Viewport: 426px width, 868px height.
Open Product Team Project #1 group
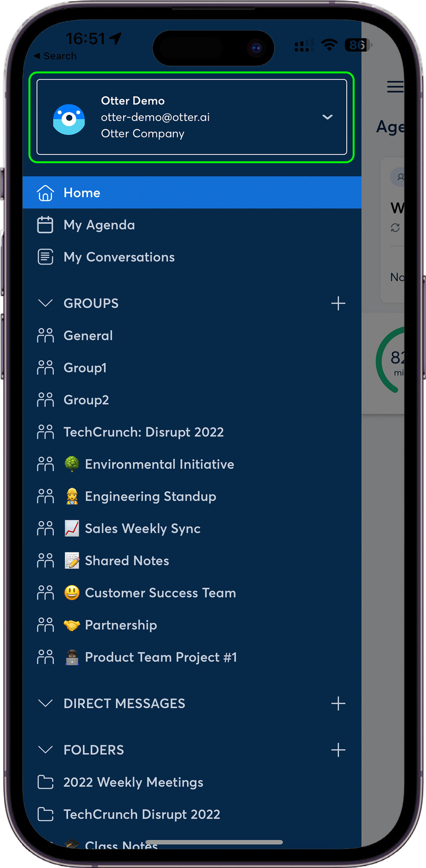pos(192,657)
